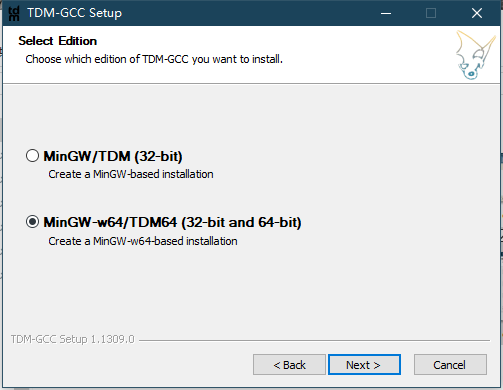Image resolution: width=503 pixels, height=390 pixels.
Task: Click the "MinGW-w64/TDM64 (32-bit and 64-bit)" label
Action: point(172,222)
